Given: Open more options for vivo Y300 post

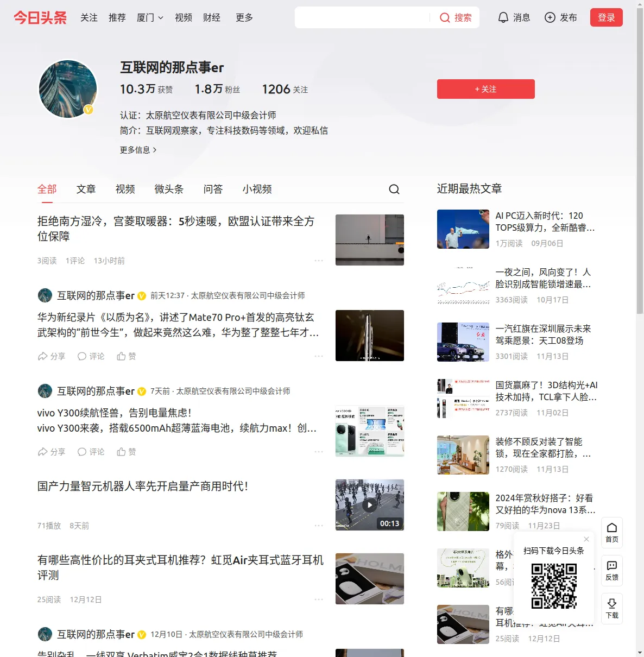Looking at the screenshot, I should tap(319, 452).
